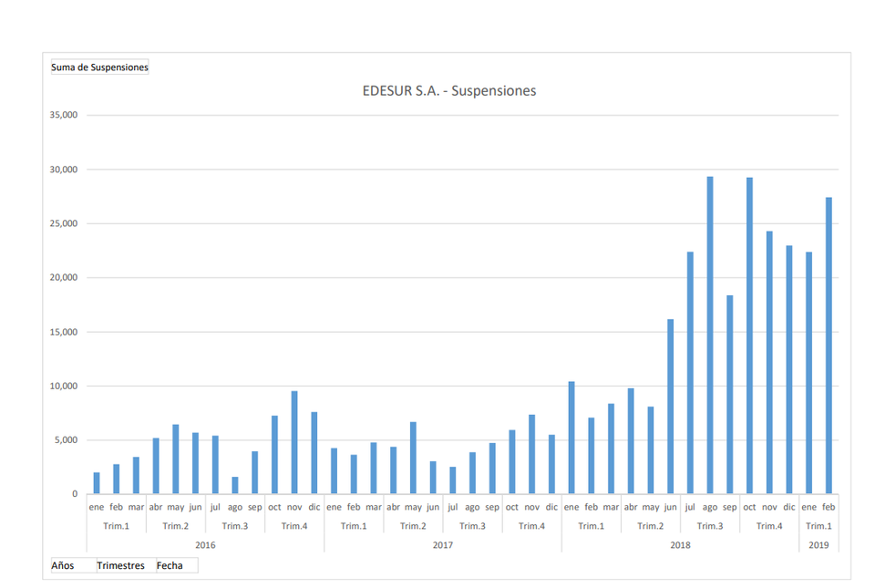This screenshot has height=588, width=875.
Task: Select the chart title EDESUR S.A. - Suspensiones
Action: pos(449,90)
